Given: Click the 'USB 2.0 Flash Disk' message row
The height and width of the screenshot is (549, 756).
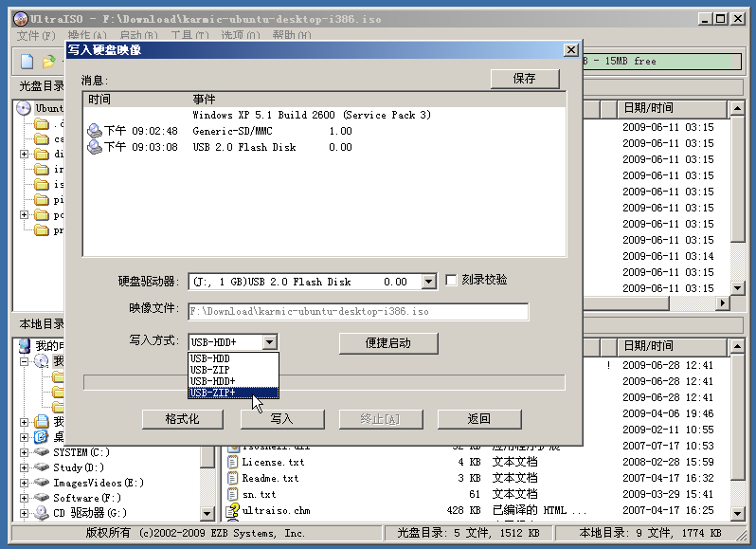Looking at the screenshot, I should [x=324, y=147].
